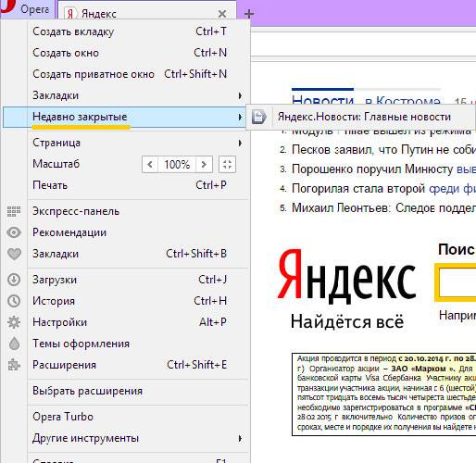Open news item about Песков заявил

(x=383, y=150)
